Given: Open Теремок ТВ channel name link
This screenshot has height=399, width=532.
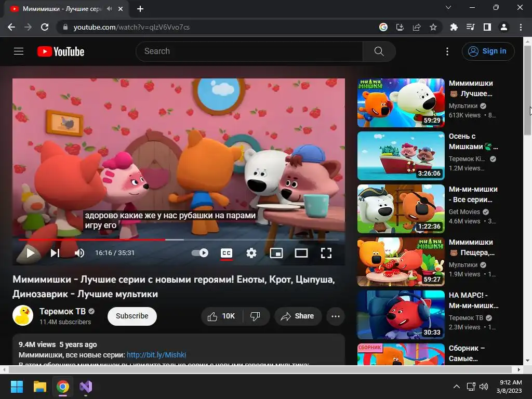Looking at the screenshot, I should [62, 311].
